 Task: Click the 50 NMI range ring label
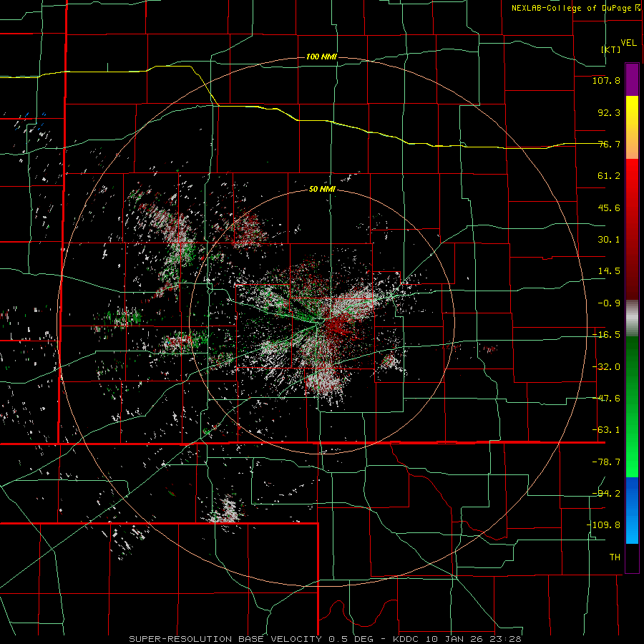322,190
